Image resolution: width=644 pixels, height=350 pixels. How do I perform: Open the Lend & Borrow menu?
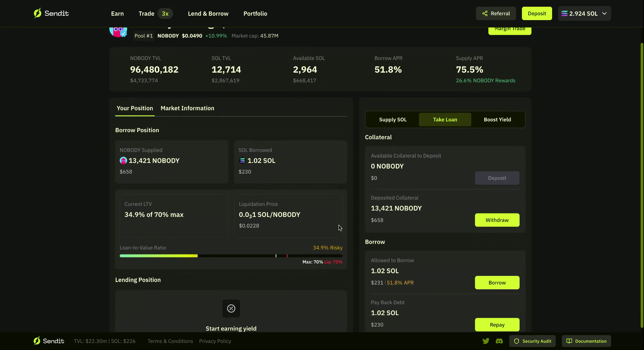point(208,13)
